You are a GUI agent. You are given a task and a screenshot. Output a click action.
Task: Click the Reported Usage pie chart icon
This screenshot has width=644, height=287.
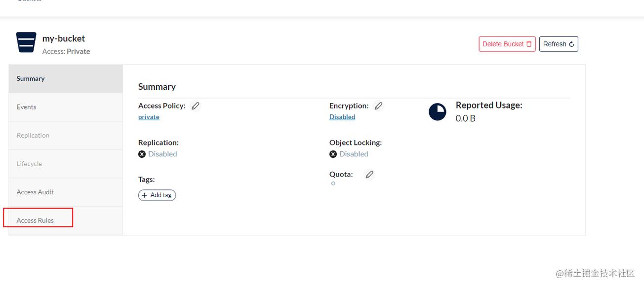[x=437, y=112]
